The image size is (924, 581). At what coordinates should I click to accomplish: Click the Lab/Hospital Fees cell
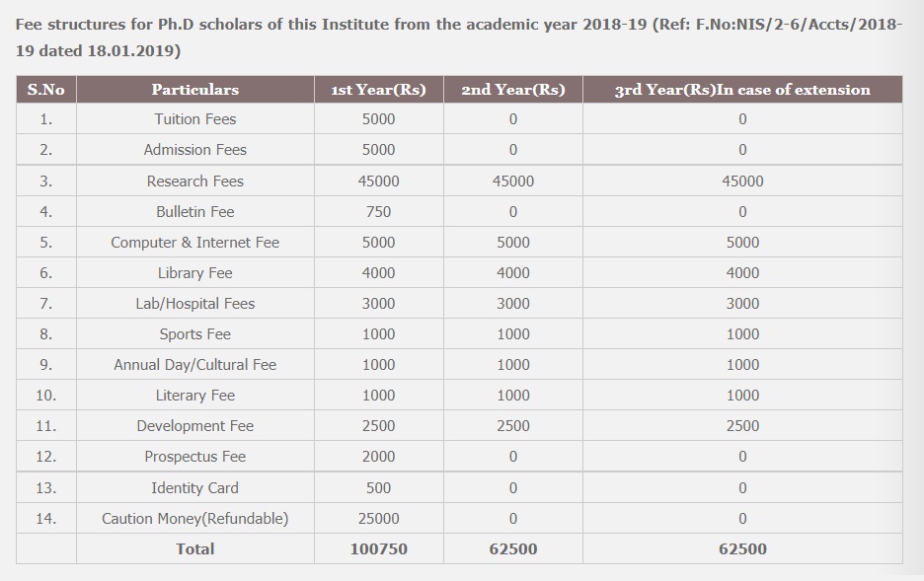tap(195, 304)
